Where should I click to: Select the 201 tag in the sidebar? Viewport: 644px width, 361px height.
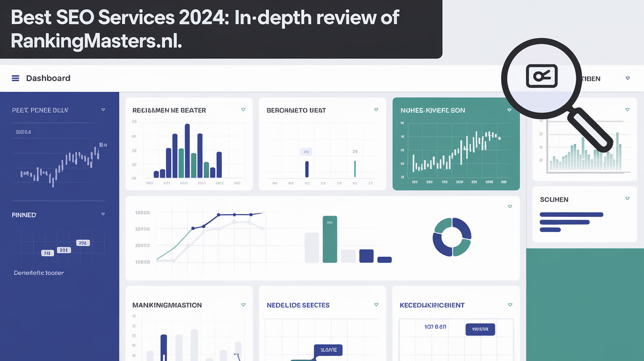(64, 250)
